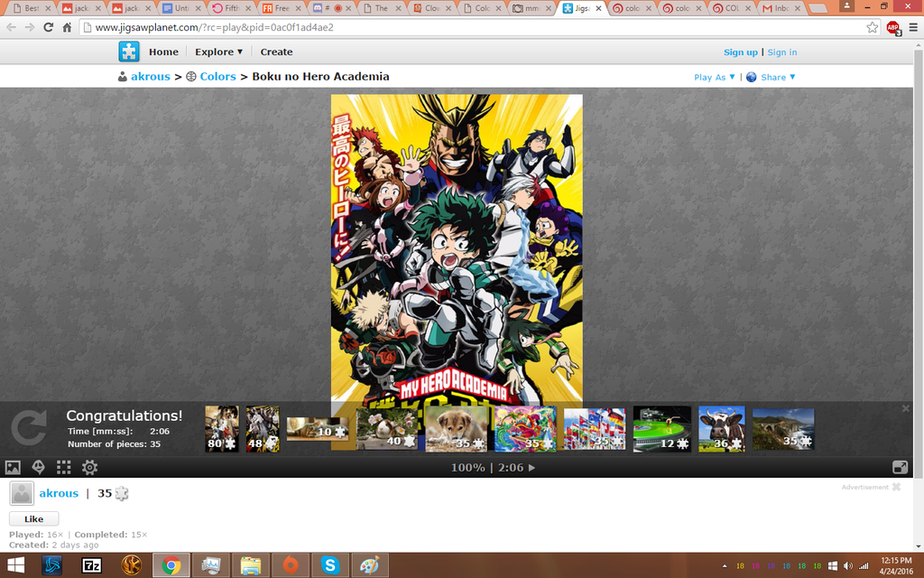Open the puppy puzzle thumbnail

[x=456, y=429]
